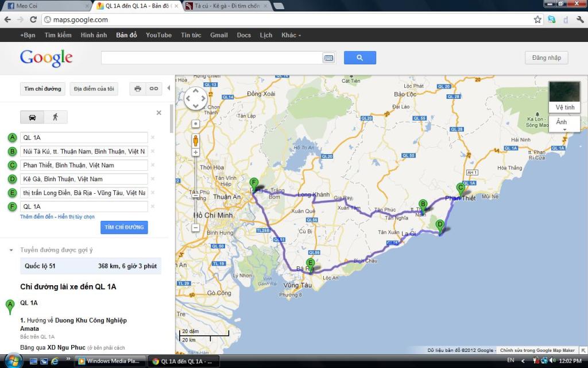The width and height of the screenshot is (588, 368).
Task: Open the Ảnh layers dropdown
Action: coord(564,124)
